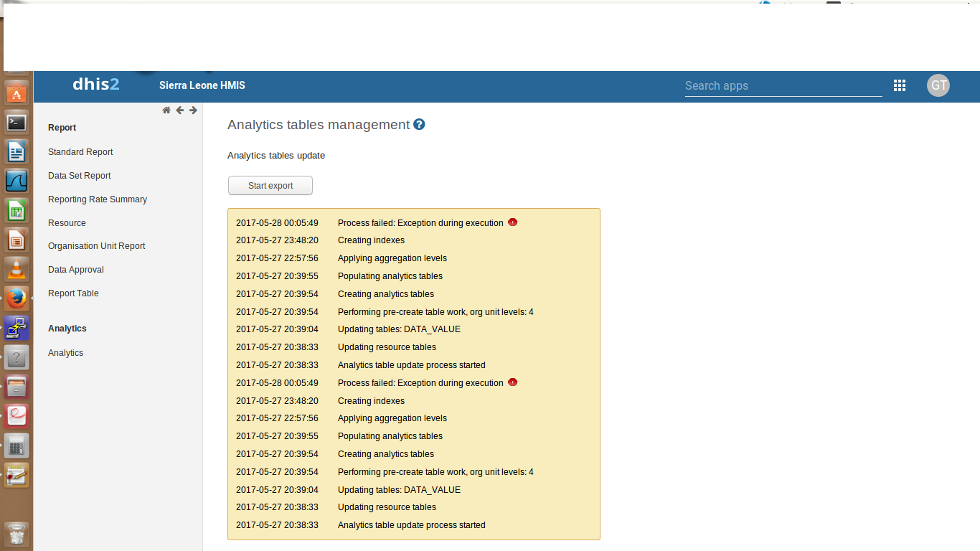Click the first "Performing pre-create table work" log entry
The height and width of the screenshot is (551, 980).
[435, 312]
